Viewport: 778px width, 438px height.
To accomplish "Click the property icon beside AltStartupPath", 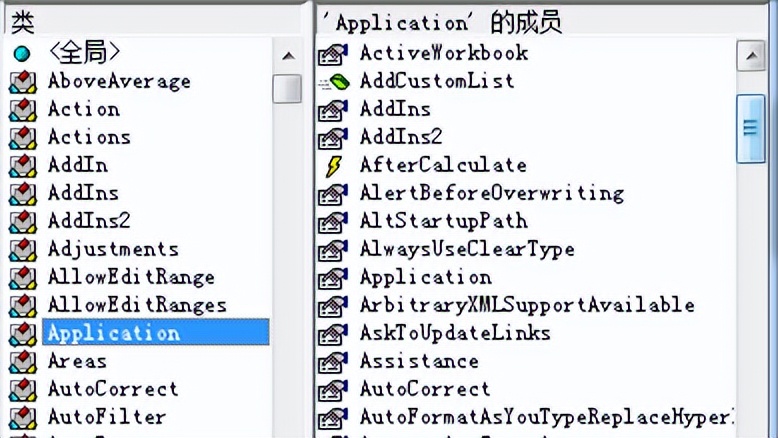I will click(x=332, y=222).
